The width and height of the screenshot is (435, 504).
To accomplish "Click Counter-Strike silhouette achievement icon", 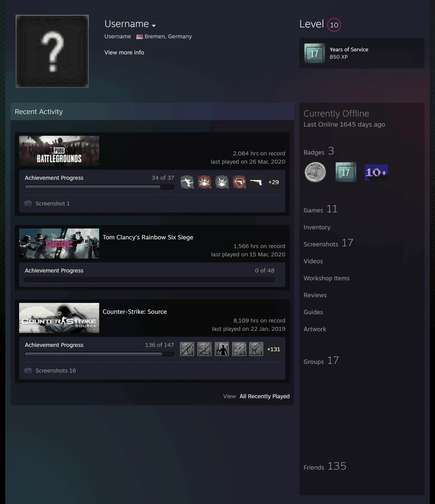I will click(222, 349).
